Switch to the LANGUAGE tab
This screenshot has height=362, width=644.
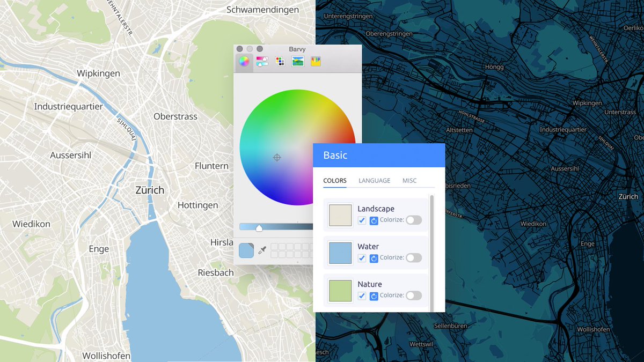[x=375, y=181]
